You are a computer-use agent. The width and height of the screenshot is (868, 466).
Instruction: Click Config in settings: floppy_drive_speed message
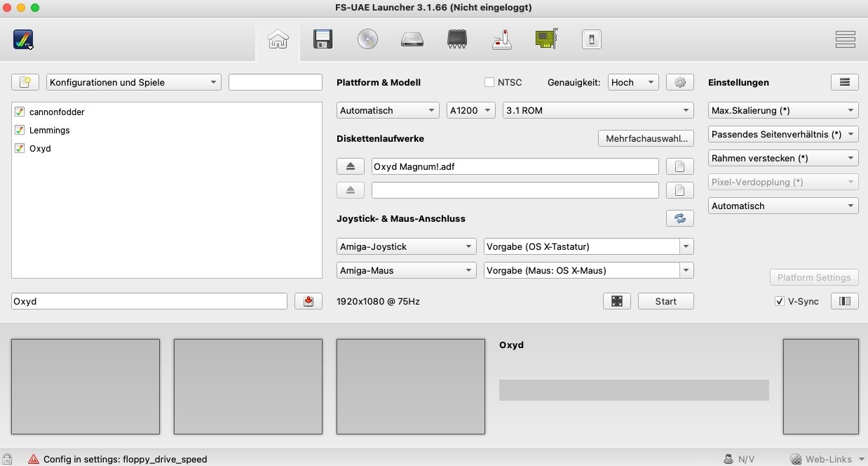126,459
